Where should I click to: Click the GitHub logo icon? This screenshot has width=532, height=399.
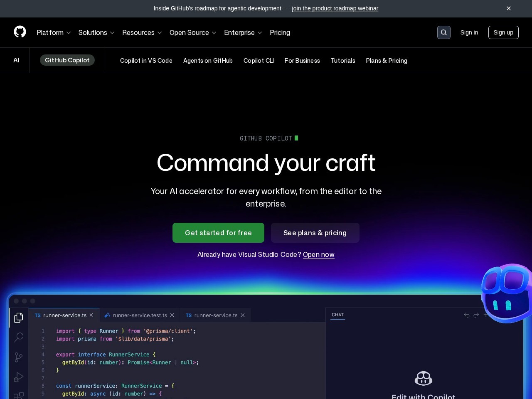(20, 32)
